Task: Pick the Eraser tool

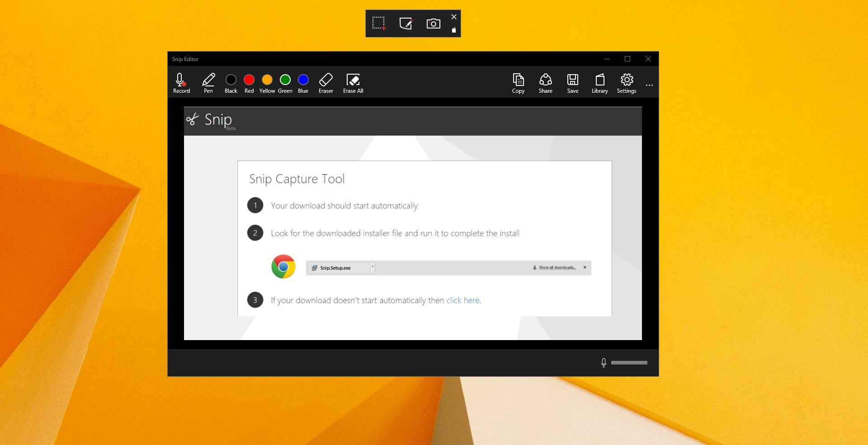Action: [326, 83]
